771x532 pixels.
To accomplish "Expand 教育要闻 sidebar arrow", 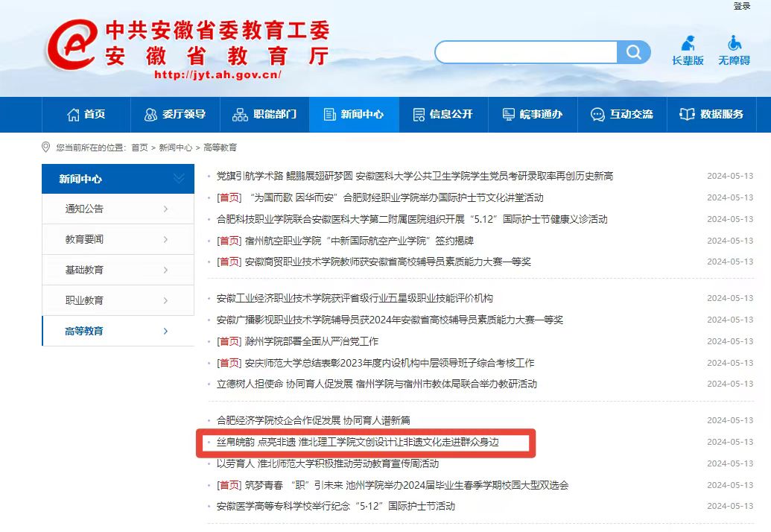I will point(165,240).
